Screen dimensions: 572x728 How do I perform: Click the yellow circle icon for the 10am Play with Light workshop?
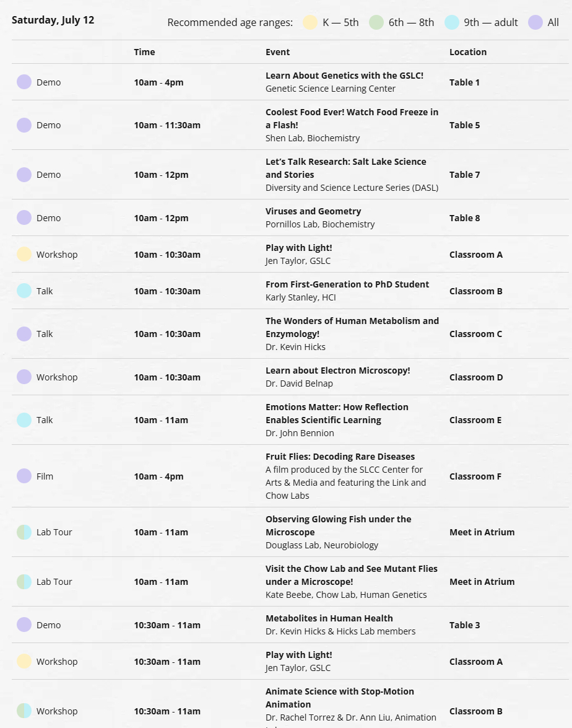pos(24,254)
